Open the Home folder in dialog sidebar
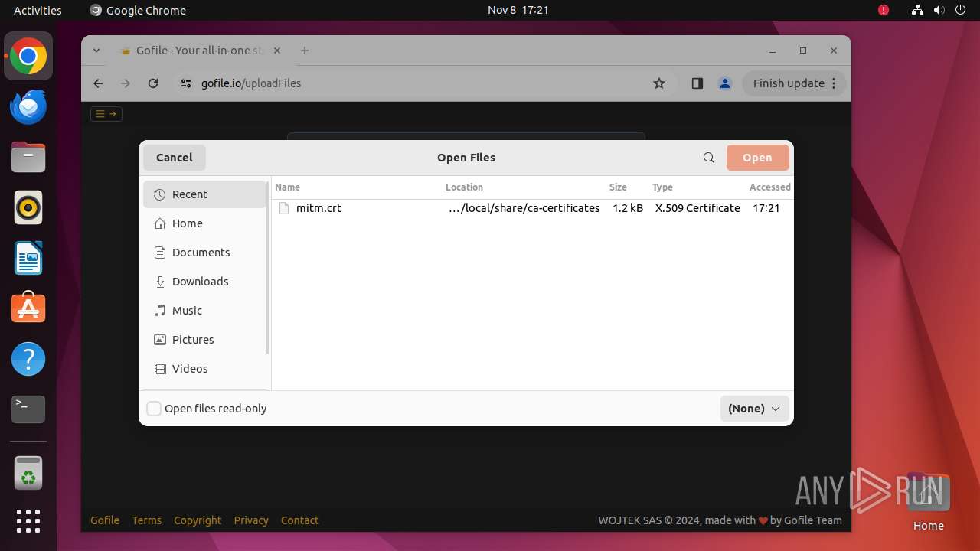 [204, 223]
